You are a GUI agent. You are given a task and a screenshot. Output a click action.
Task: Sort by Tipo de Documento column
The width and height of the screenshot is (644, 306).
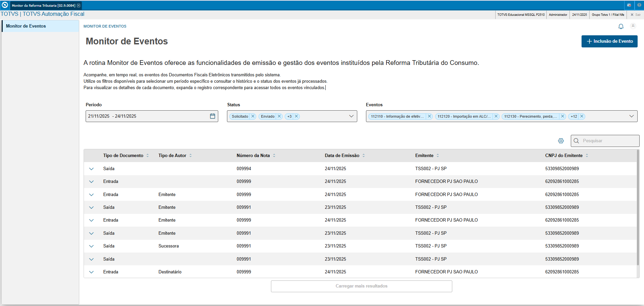click(147, 156)
